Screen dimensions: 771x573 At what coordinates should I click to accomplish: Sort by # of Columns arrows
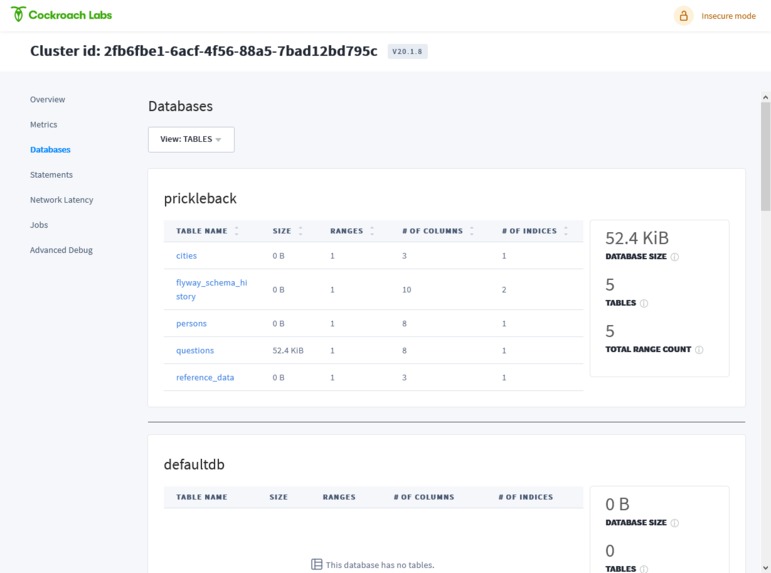(472, 231)
